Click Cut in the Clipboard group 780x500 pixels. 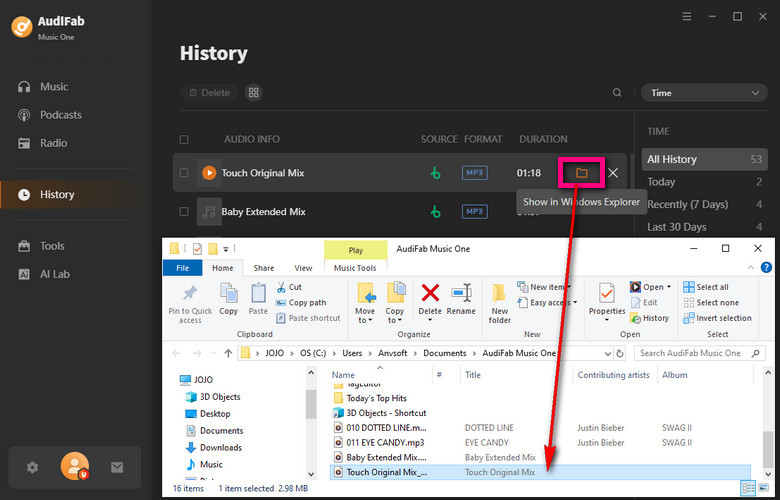tap(289, 287)
